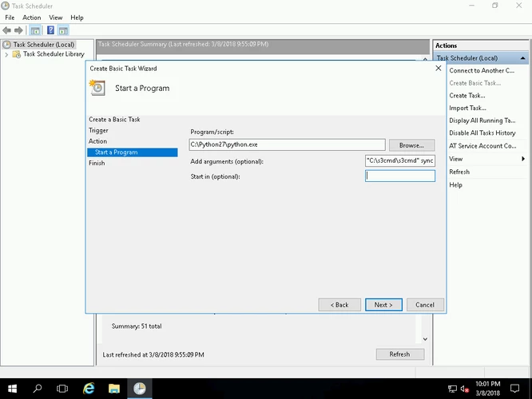532x399 pixels.
Task: Expand the View submenu arrow in Actions
Action: (x=523, y=159)
